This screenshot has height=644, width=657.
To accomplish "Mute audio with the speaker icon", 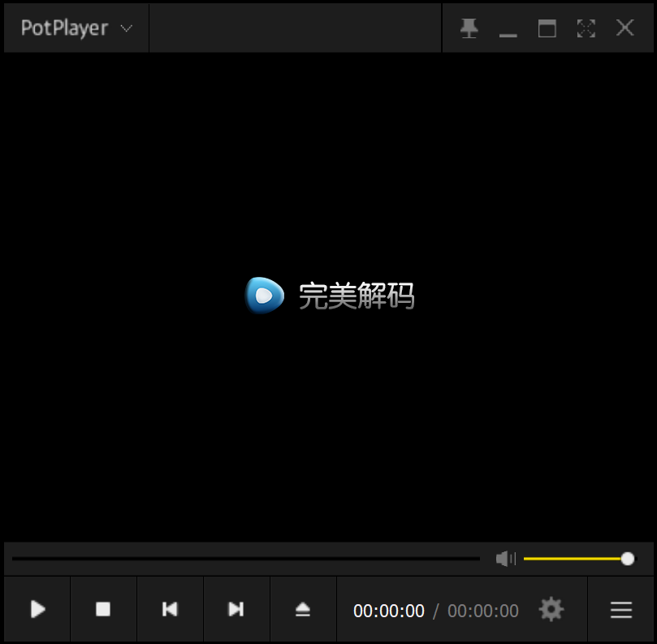I will click(x=506, y=559).
